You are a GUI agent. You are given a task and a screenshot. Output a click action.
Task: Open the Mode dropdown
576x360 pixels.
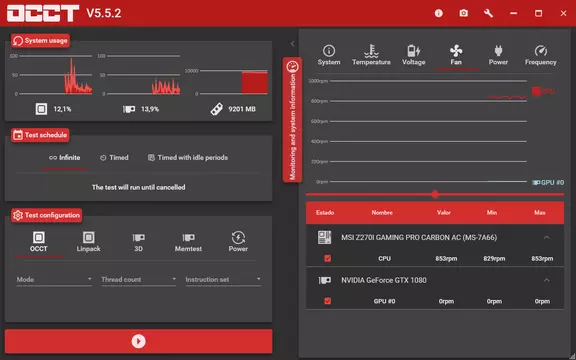(54, 280)
